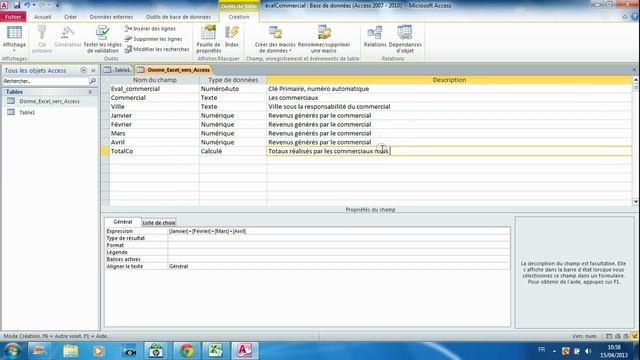
Task: Show Dépendances d'objet
Action: tap(405, 39)
